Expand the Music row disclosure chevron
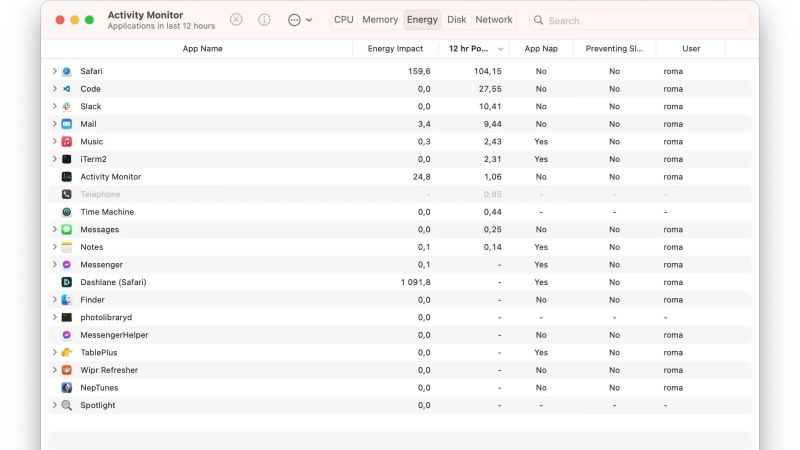 tap(55, 141)
